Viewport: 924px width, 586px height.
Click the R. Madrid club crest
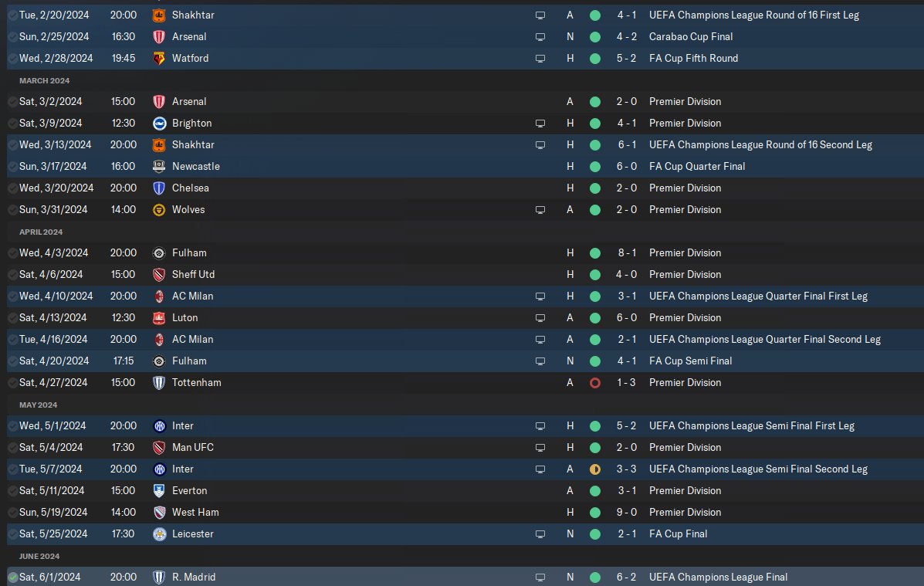click(x=159, y=578)
